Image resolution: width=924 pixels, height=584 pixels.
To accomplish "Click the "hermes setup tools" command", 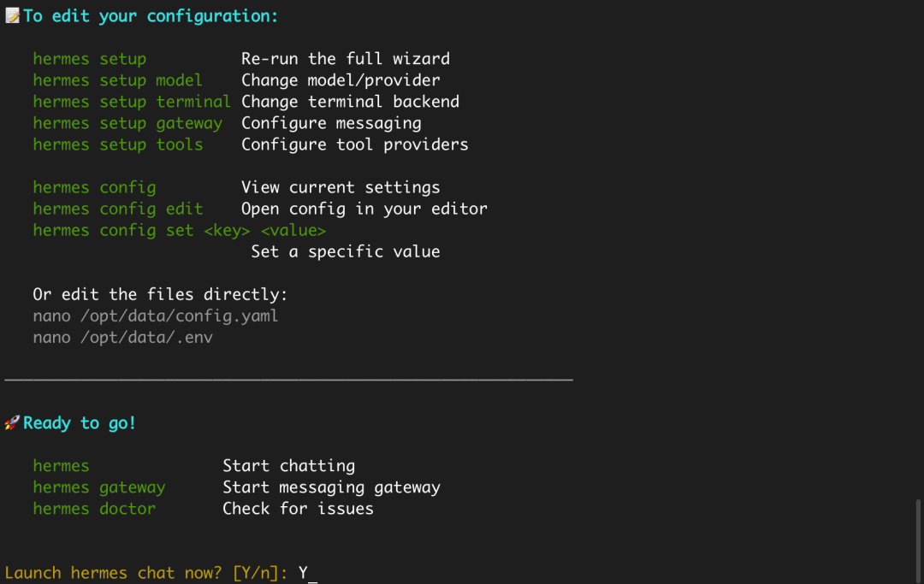I will tap(117, 145).
